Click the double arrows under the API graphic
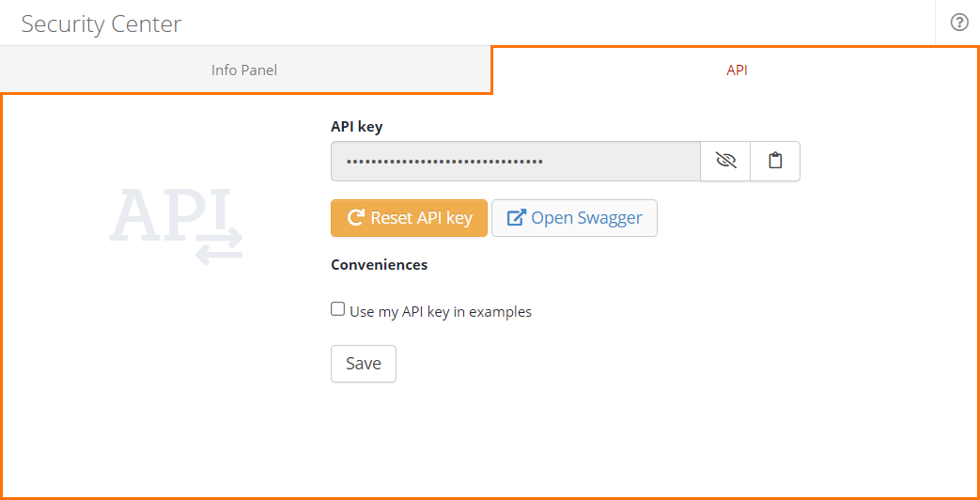This screenshot has height=500, width=980. [219, 246]
